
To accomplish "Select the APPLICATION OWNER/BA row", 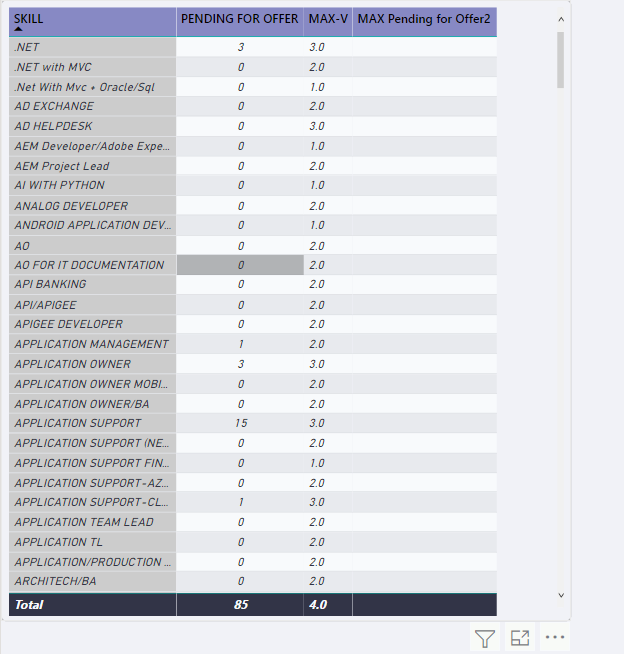I will coord(253,404).
